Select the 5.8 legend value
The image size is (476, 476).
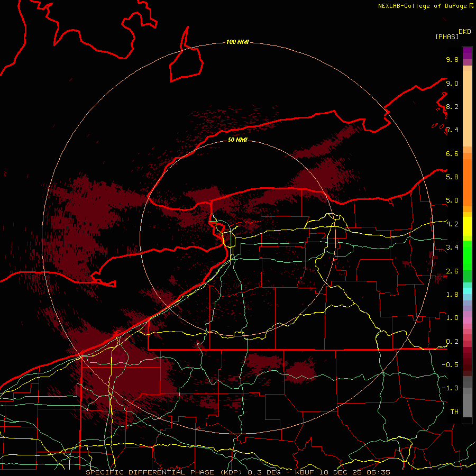tap(452, 177)
